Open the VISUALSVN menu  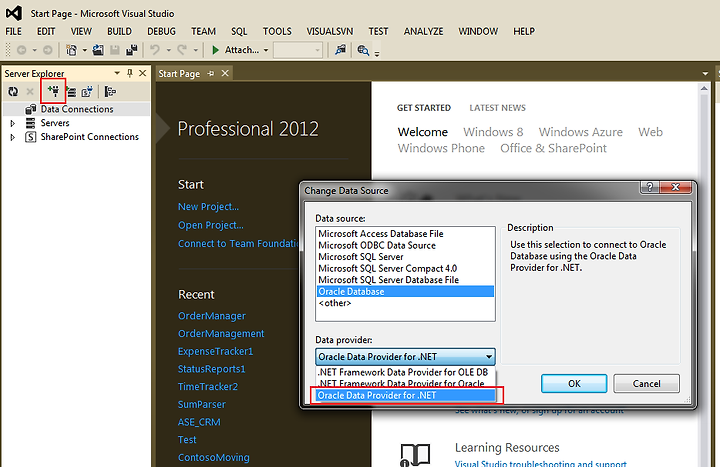330,31
